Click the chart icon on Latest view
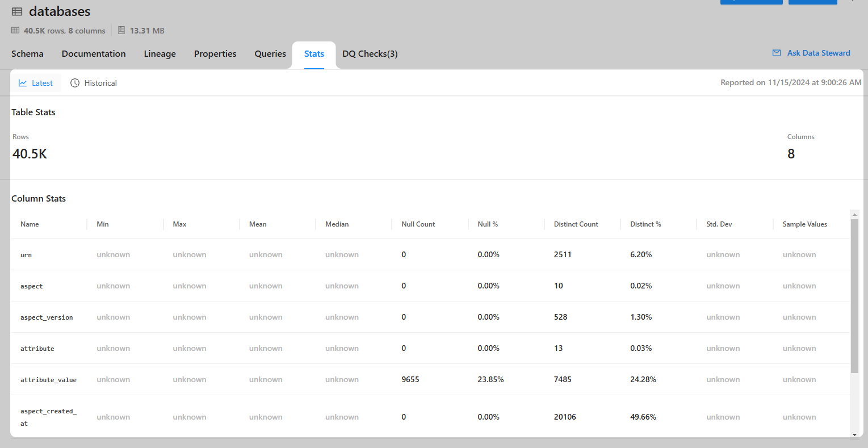Screen dimensions: 868x448 click(x=23, y=83)
